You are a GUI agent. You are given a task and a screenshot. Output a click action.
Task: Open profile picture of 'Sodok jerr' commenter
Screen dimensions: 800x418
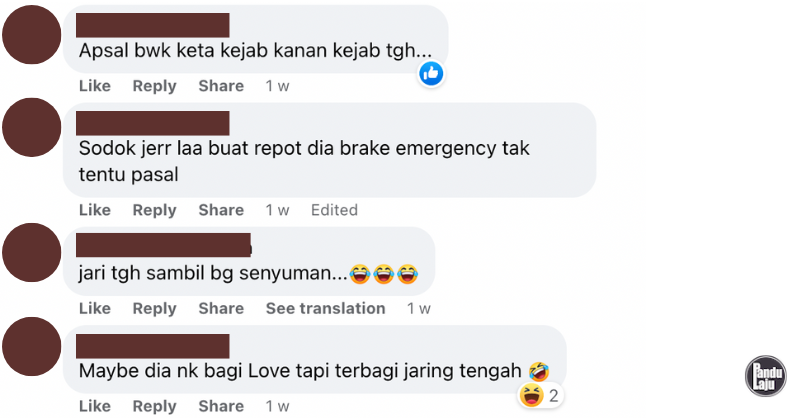point(32,127)
